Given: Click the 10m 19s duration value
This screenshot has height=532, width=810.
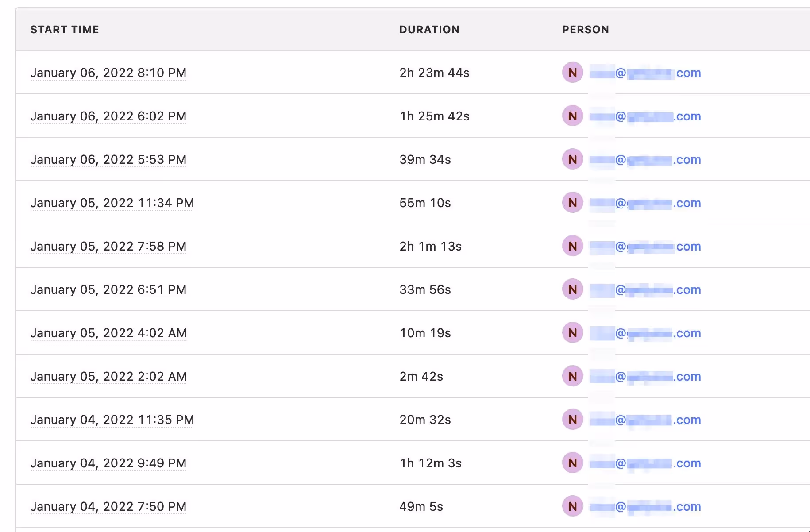Looking at the screenshot, I should pyautogui.click(x=424, y=332).
